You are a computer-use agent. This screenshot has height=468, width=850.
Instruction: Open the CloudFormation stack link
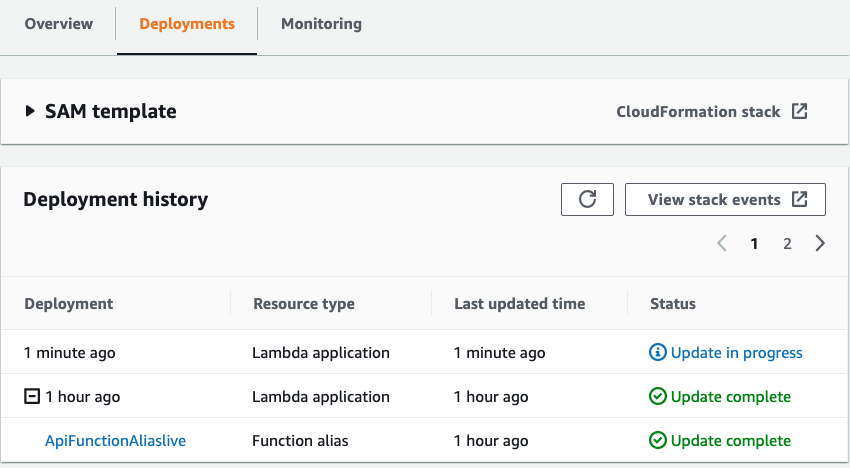tap(698, 111)
